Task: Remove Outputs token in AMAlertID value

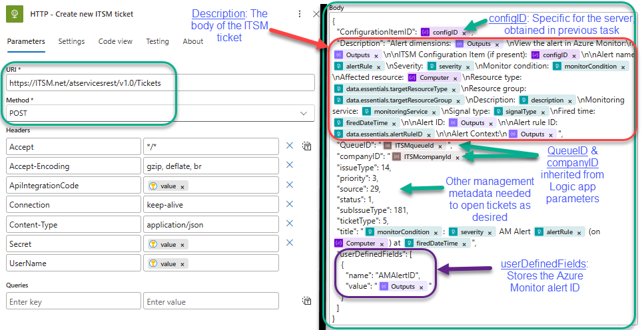Action: click(421, 287)
